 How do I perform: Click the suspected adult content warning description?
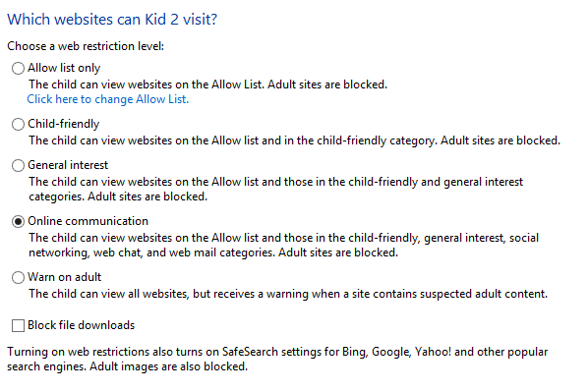coord(288,294)
